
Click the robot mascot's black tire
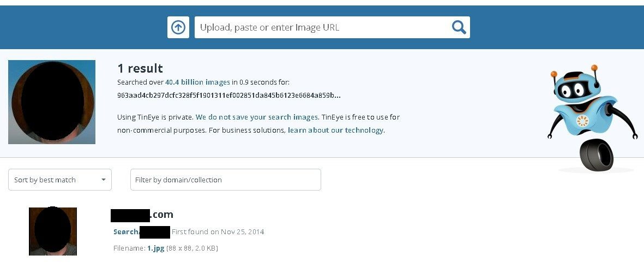(x=596, y=156)
